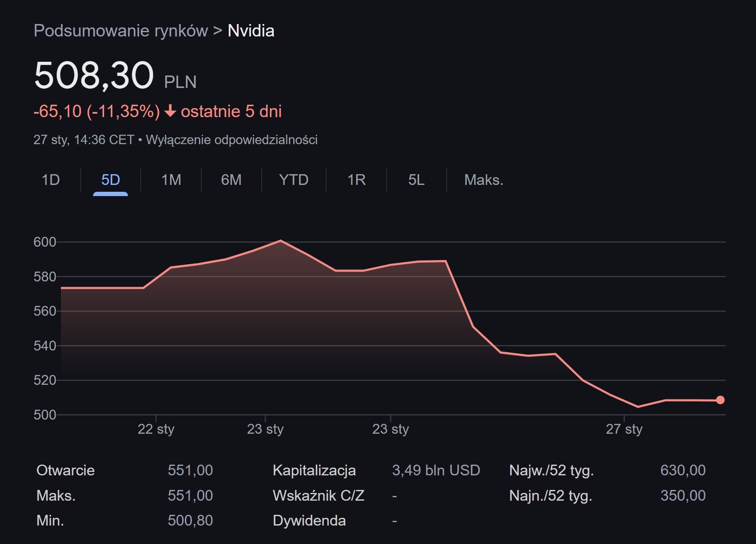This screenshot has width=756, height=544.
Task: Click the '27 sty' date label
Action: click(624, 429)
